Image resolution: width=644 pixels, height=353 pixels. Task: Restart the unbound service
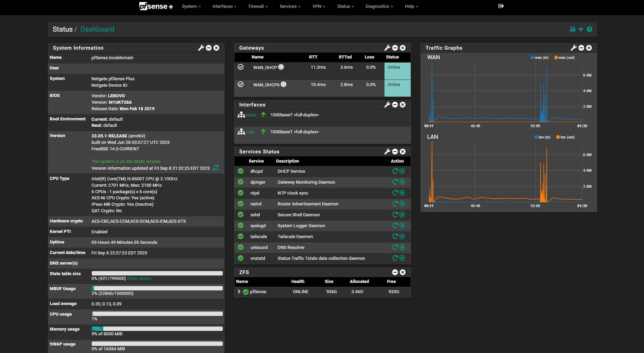click(395, 247)
